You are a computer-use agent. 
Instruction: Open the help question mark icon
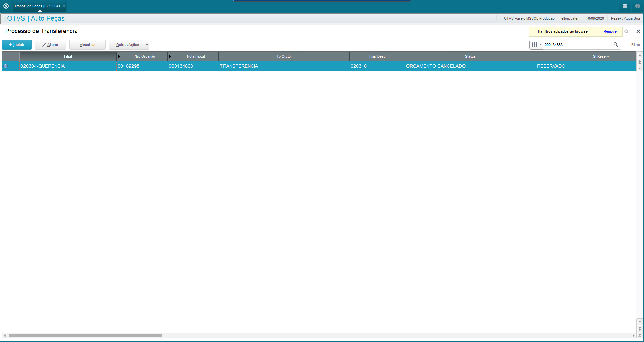638,6
